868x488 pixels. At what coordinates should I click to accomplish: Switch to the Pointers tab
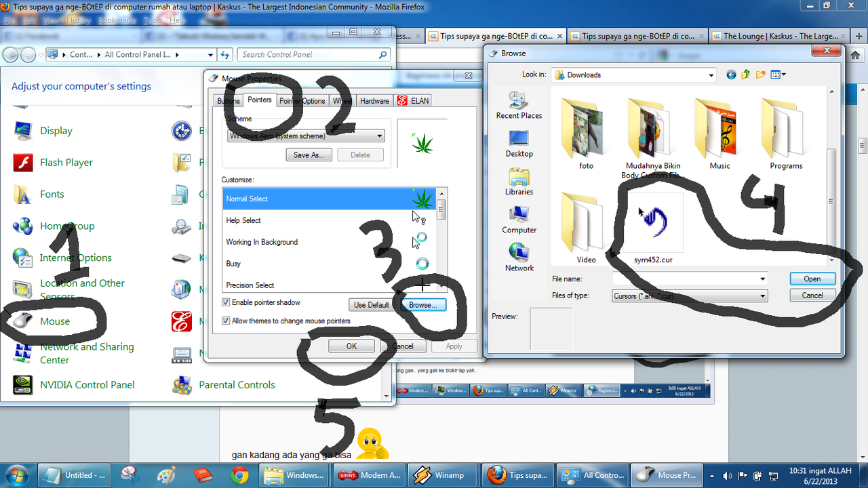coord(259,100)
